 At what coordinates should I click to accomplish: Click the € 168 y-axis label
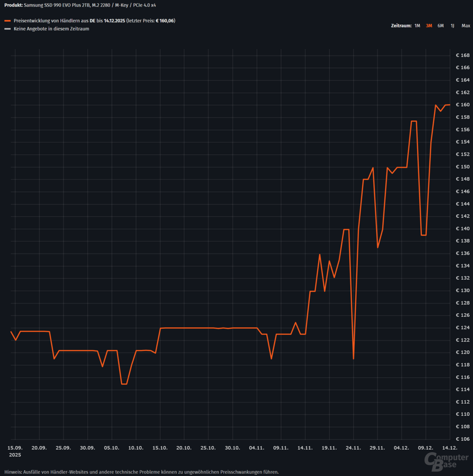(462, 56)
